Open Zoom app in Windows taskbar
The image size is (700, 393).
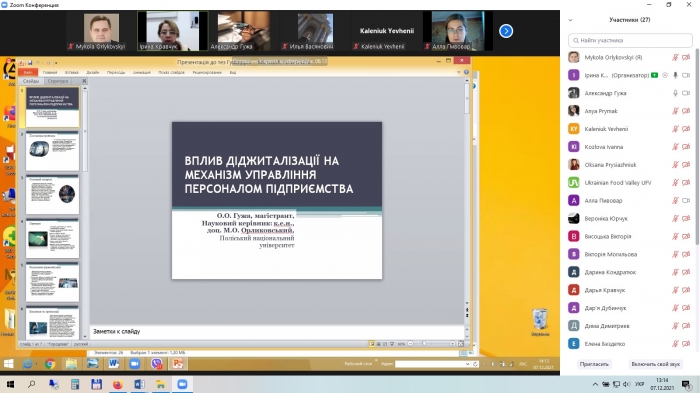[182, 384]
